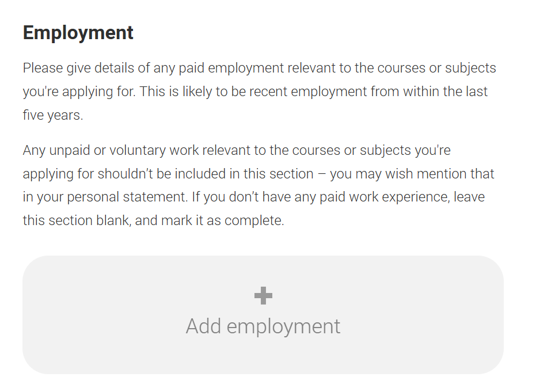The width and height of the screenshot is (536, 392).
Task: Click the Employment section heading
Action: click(x=78, y=33)
